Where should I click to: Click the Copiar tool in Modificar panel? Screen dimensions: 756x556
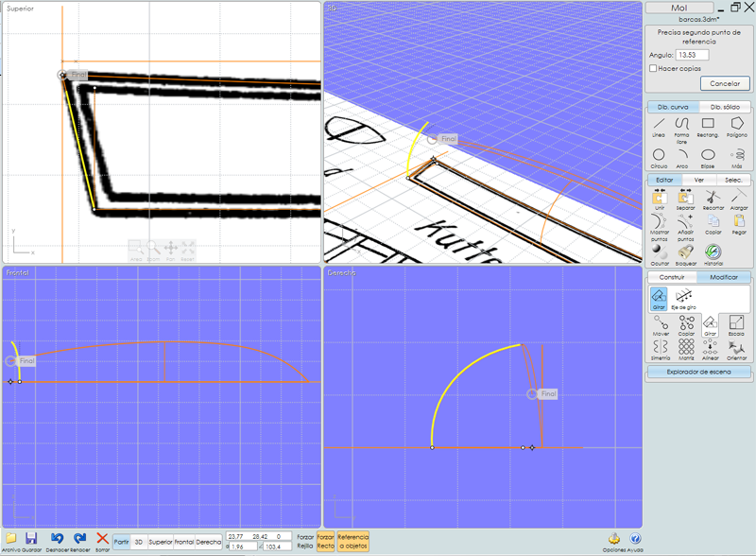[686, 325]
